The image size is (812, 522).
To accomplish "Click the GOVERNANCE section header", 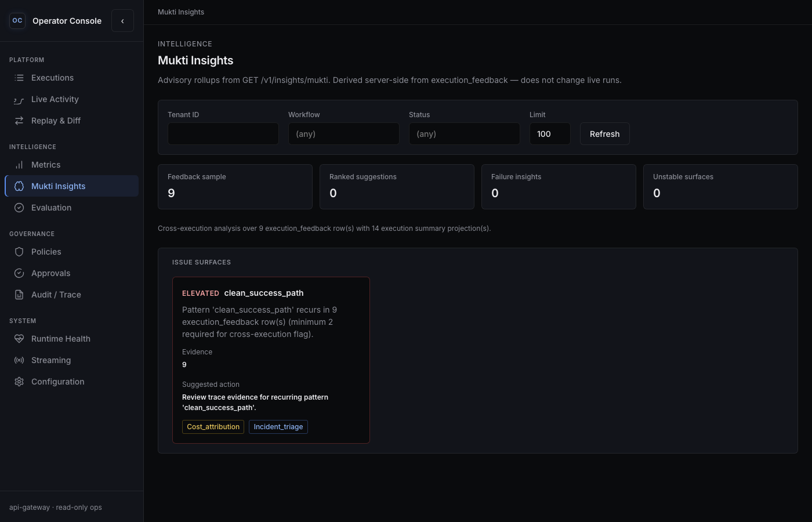I will pyautogui.click(x=32, y=234).
